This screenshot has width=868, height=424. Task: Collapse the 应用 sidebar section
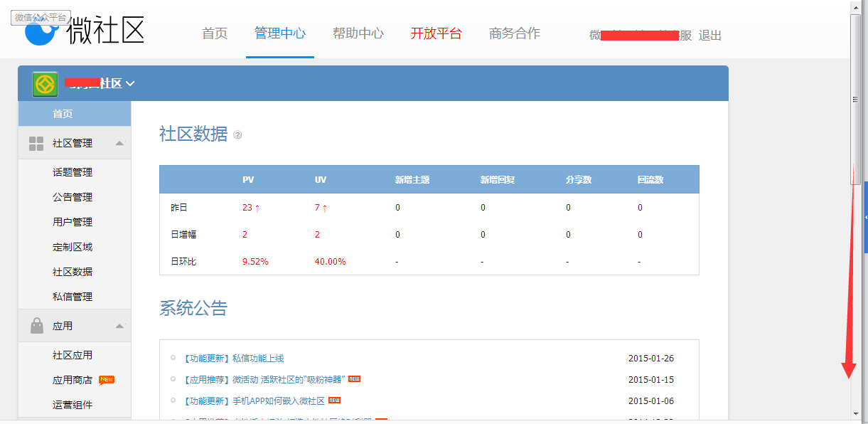click(x=119, y=326)
